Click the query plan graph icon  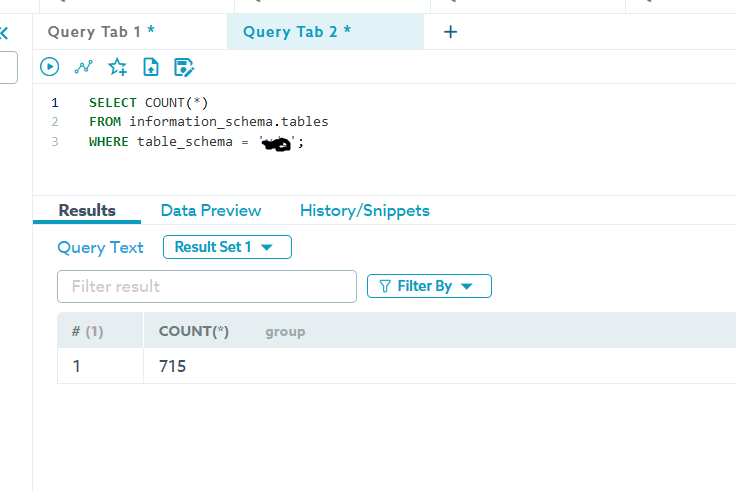[83, 67]
